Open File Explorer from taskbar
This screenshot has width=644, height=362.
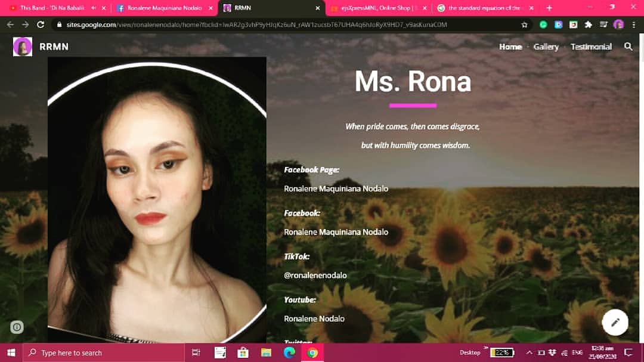[266, 352]
